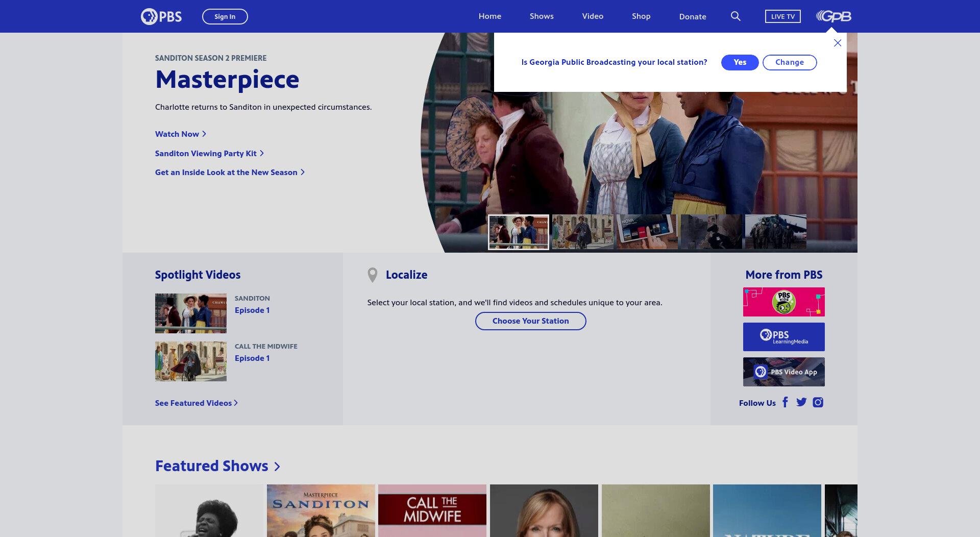Click the PBS logo in header
Image resolution: width=980 pixels, height=537 pixels.
click(x=161, y=16)
